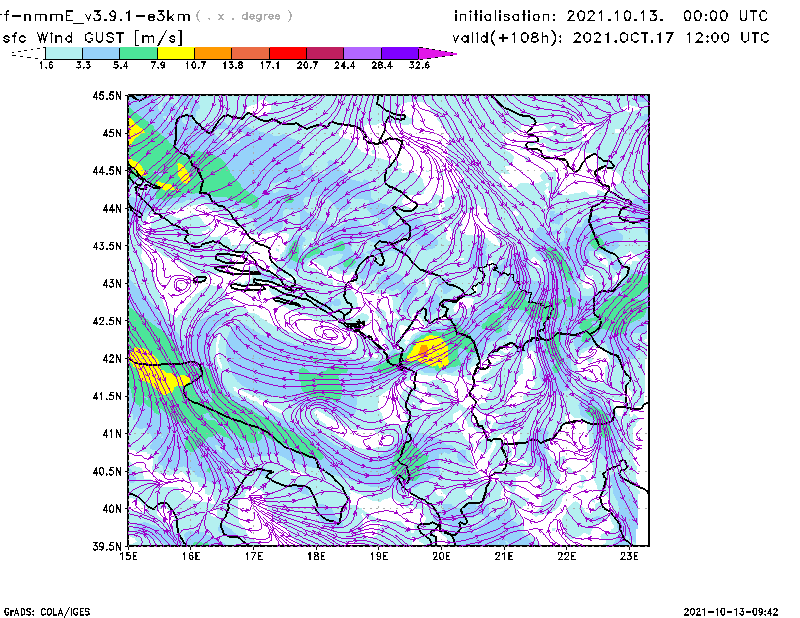Click the initialisation date '2021.10.13.'
This screenshot has height=618, width=800.
(x=615, y=16)
